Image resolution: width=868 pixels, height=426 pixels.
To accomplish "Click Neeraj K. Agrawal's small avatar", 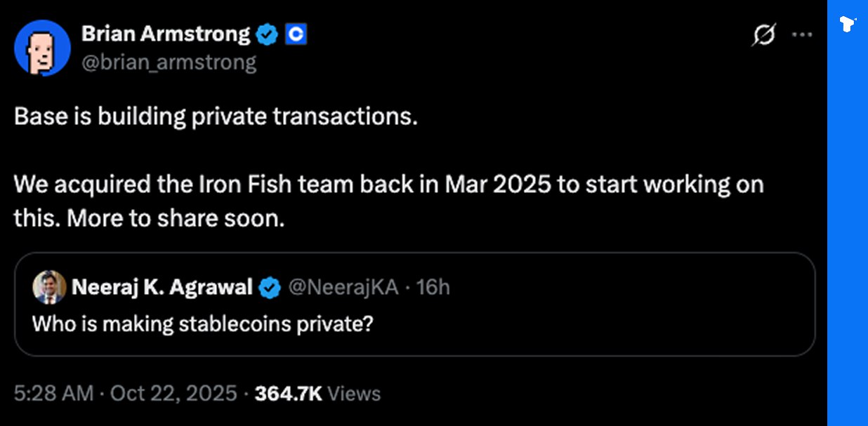I will tap(48, 287).
